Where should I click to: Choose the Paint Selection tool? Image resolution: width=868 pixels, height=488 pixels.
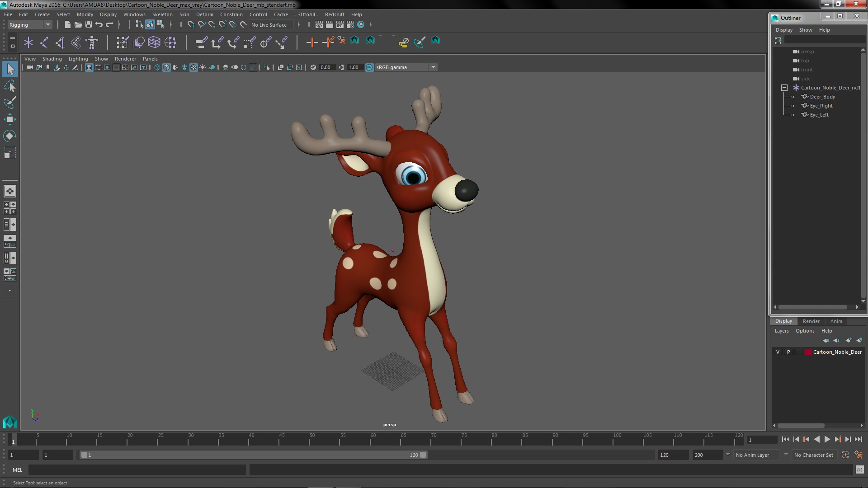[10, 103]
